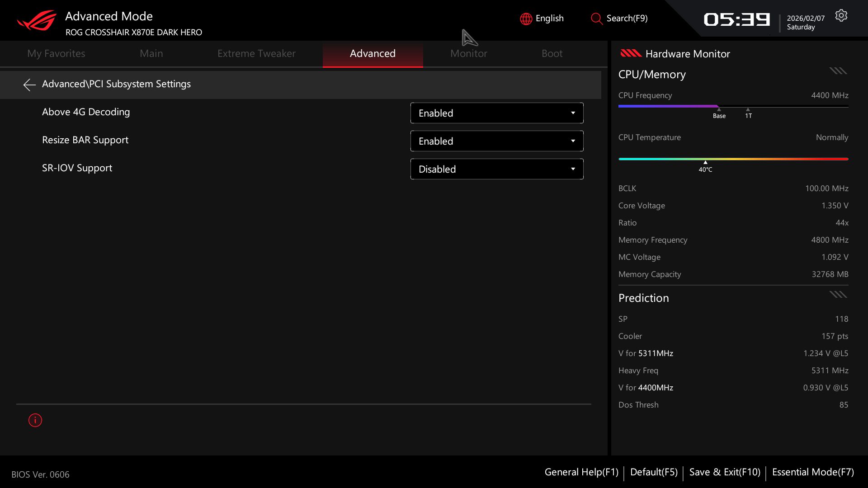This screenshot has height=488, width=868.
Task: Click the red search magnifier icon
Action: [x=596, y=19]
